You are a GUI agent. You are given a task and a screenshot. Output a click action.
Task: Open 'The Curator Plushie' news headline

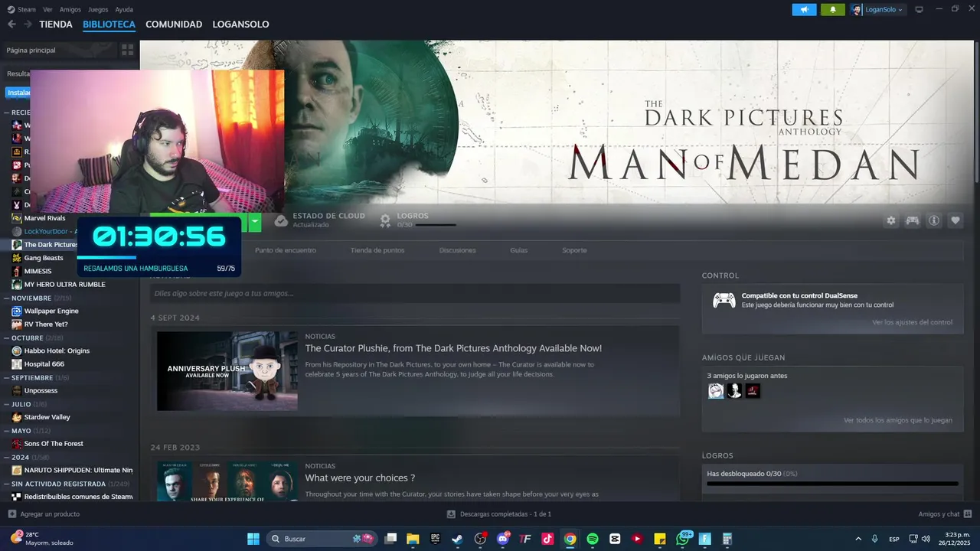[453, 348]
